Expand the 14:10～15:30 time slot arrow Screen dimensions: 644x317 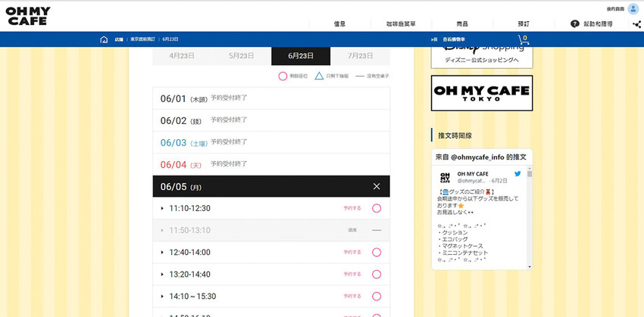pos(162,296)
